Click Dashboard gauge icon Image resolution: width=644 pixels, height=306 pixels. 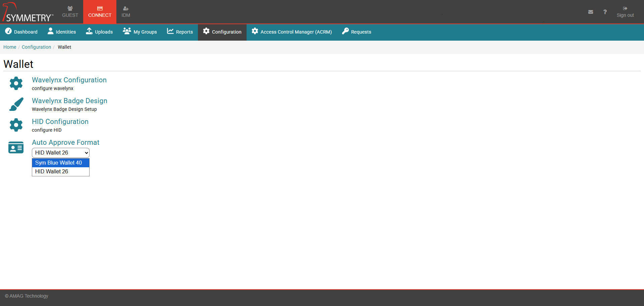coord(8,31)
